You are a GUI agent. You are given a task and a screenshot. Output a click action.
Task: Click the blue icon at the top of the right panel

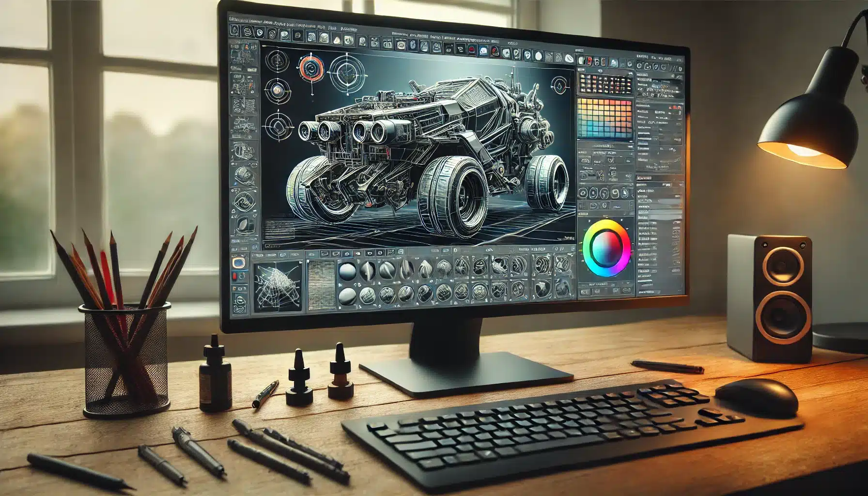[x=613, y=62]
